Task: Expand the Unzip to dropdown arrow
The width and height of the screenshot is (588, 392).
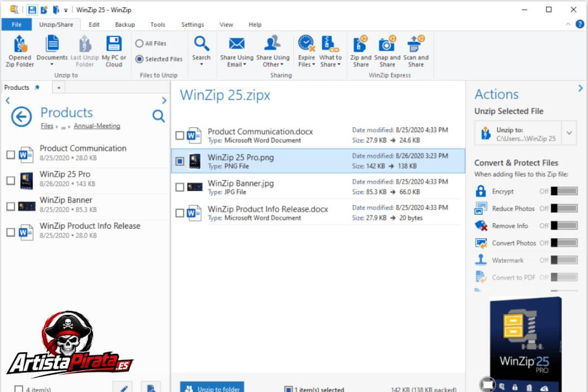Action: 569,133
